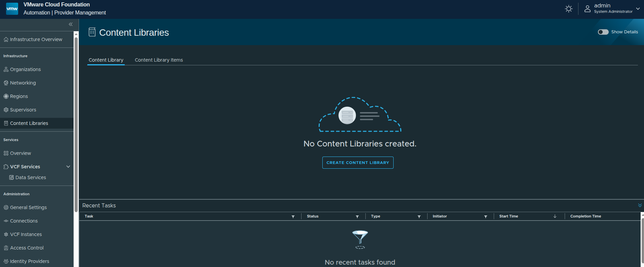Click Create Content Library button
This screenshot has width=644, height=267.
(358, 163)
